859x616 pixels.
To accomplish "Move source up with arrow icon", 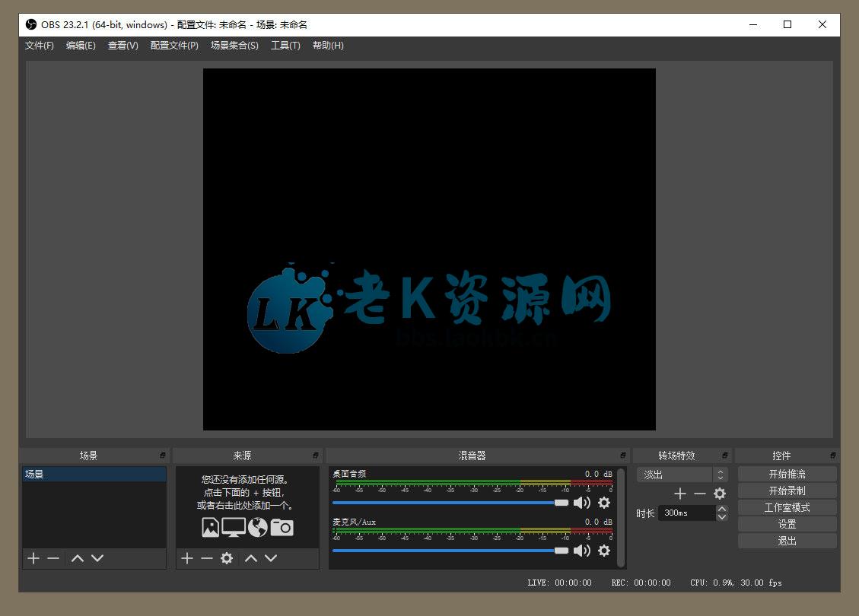I will coord(251,558).
